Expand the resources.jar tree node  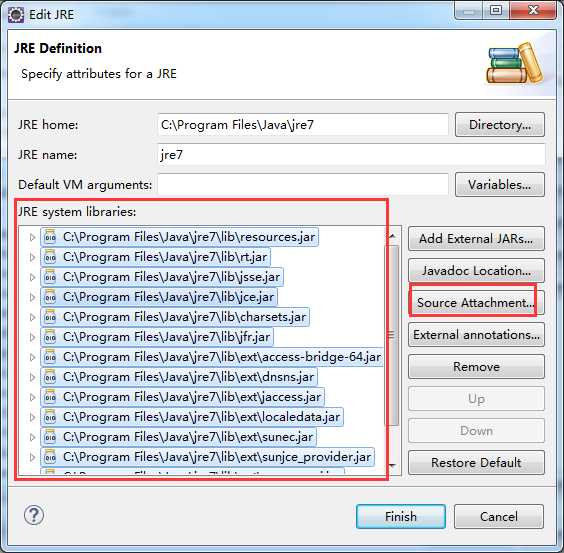[32, 237]
